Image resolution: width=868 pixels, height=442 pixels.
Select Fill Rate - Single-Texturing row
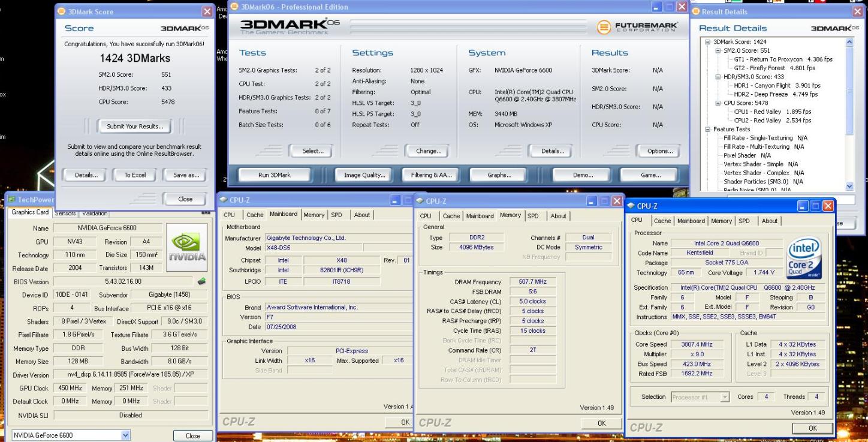(766, 138)
